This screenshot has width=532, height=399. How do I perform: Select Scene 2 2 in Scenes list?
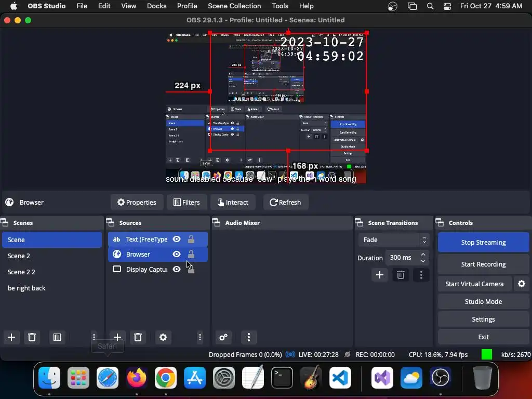[x=52, y=272]
